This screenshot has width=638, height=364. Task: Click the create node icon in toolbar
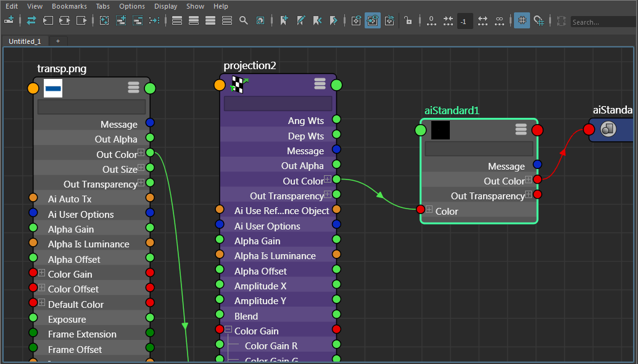point(9,20)
